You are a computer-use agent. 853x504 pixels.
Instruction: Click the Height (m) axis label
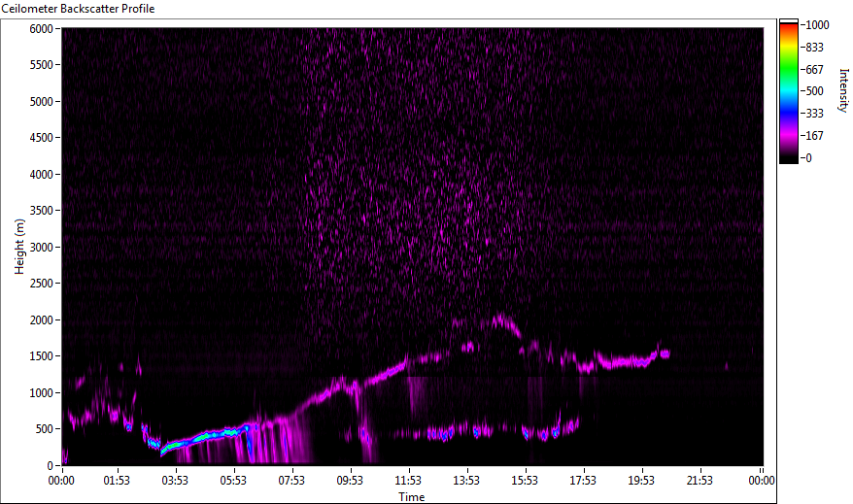coord(19,247)
